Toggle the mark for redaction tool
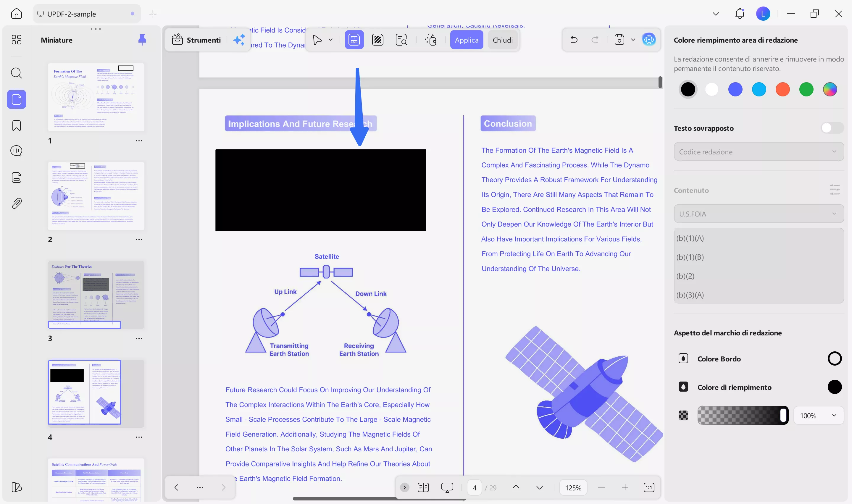 (x=354, y=40)
